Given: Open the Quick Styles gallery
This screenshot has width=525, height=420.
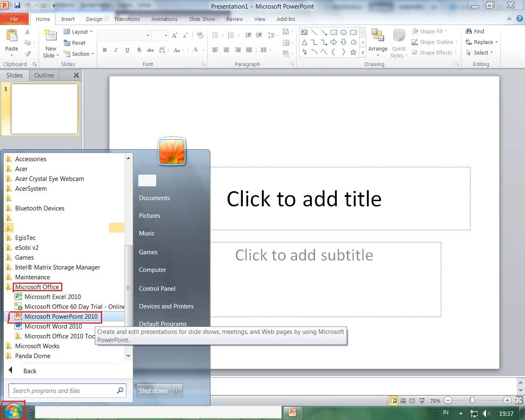Looking at the screenshot, I should coord(399,43).
